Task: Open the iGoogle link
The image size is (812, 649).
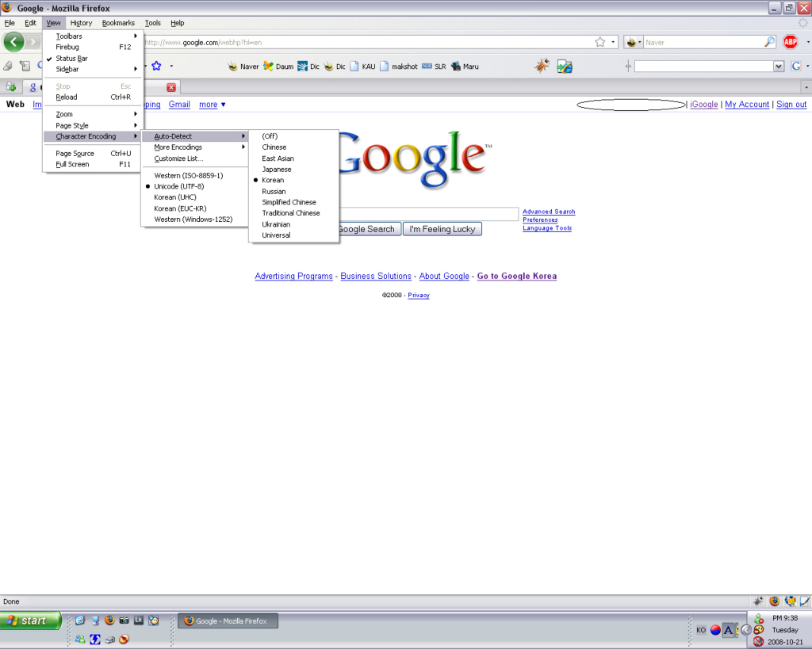Action: tap(704, 105)
